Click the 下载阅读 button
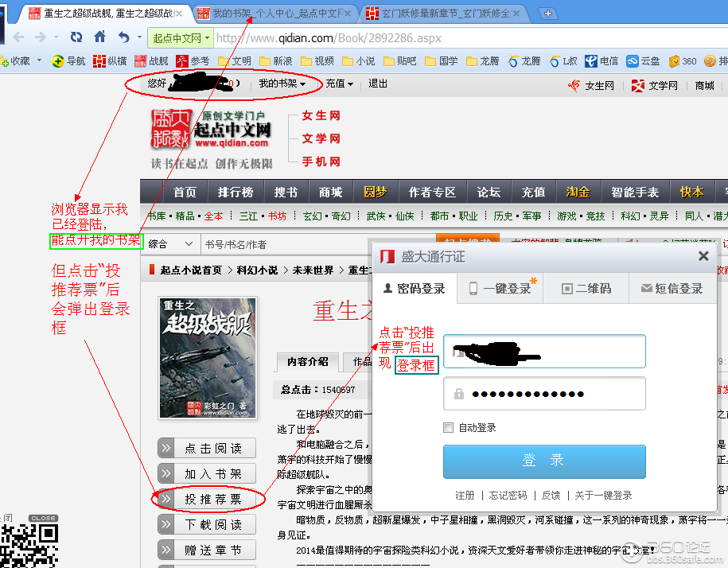This screenshot has width=728, height=568. [x=207, y=524]
